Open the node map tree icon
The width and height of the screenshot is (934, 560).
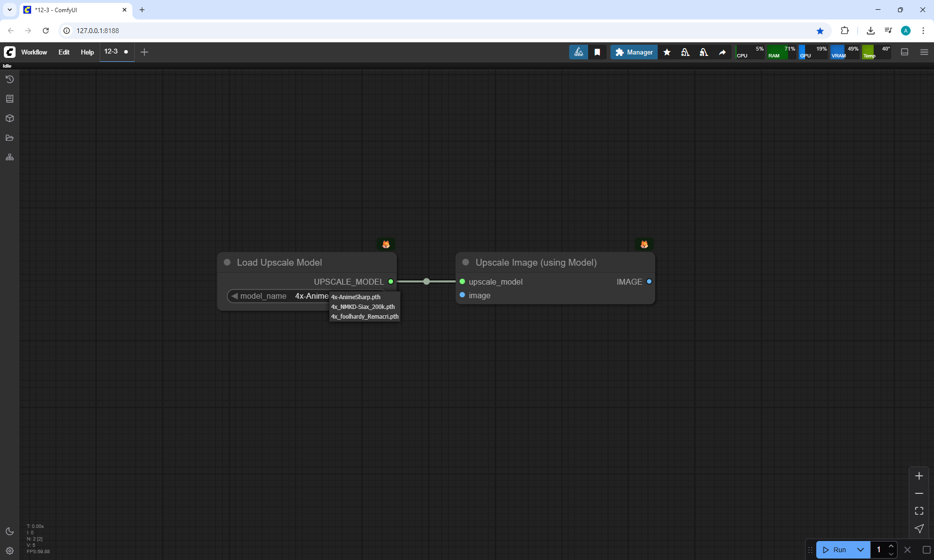tap(10, 157)
